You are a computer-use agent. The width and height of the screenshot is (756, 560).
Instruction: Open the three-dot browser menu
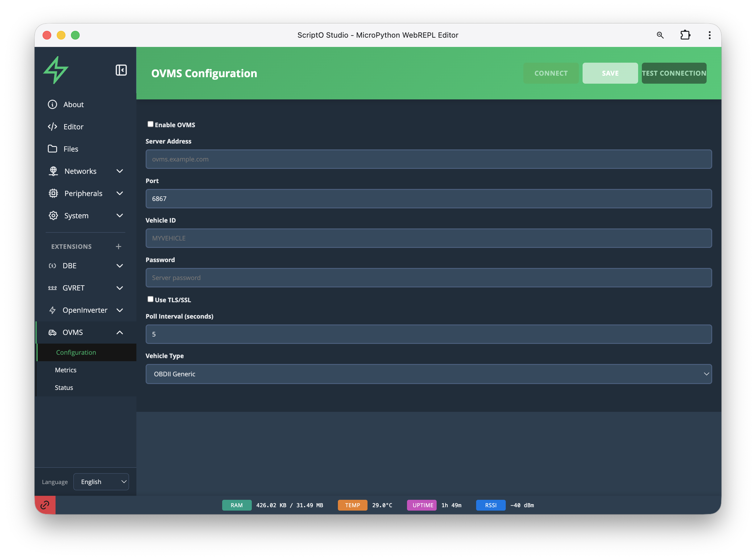[x=709, y=35]
